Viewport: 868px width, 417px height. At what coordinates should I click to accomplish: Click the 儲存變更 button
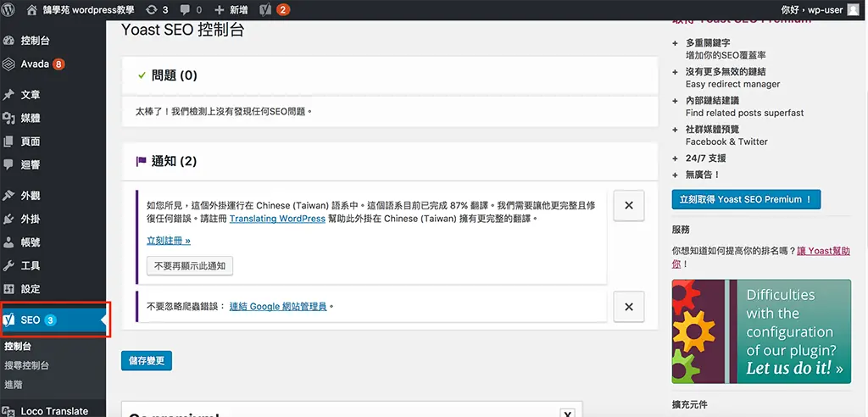147,360
